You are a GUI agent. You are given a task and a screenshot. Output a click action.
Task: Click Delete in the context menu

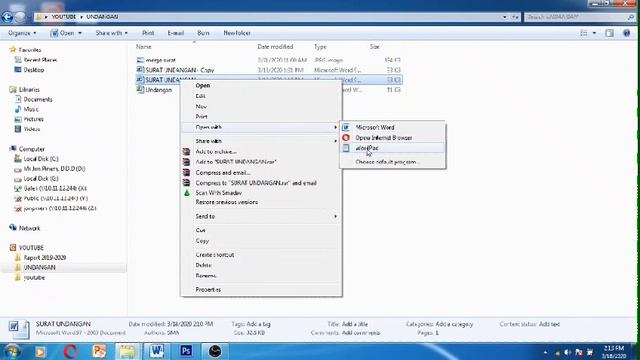click(261, 265)
